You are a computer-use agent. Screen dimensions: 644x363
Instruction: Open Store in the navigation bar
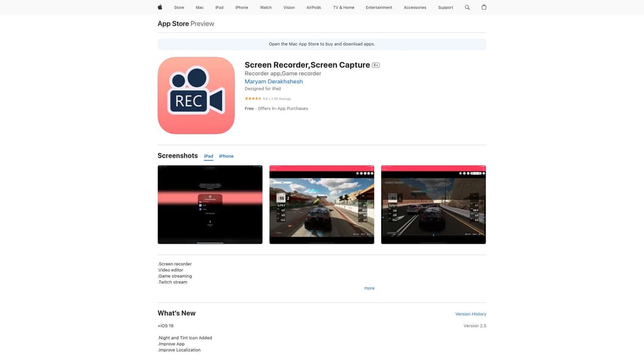tap(179, 7)
